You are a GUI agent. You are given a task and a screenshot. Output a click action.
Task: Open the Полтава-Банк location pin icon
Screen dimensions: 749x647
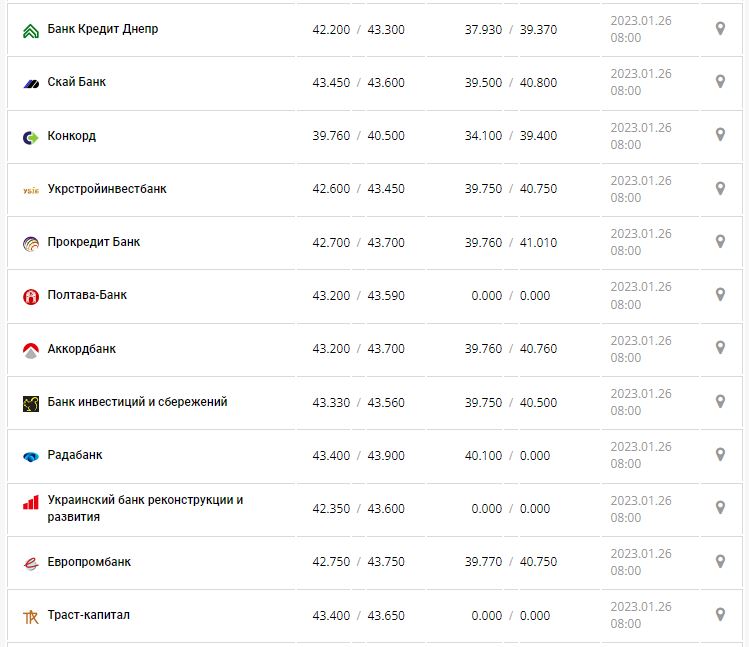click(x=720, y=295)
